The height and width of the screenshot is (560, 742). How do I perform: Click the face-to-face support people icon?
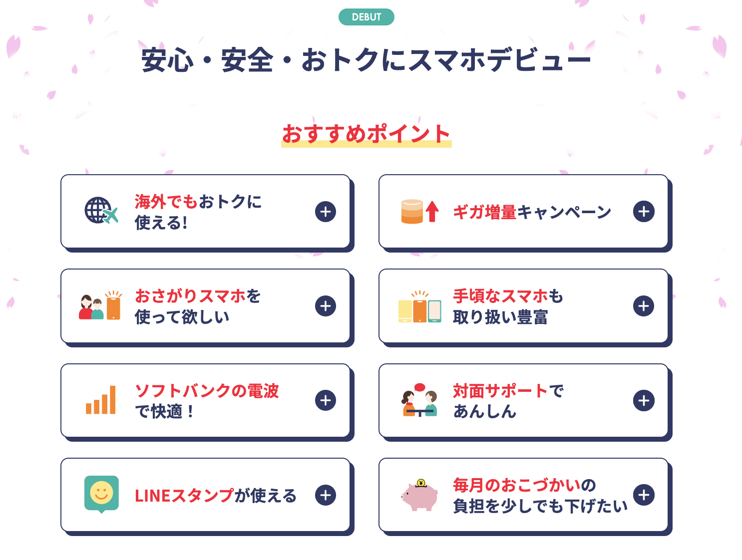pyautogui.click(x=419, y=400)
